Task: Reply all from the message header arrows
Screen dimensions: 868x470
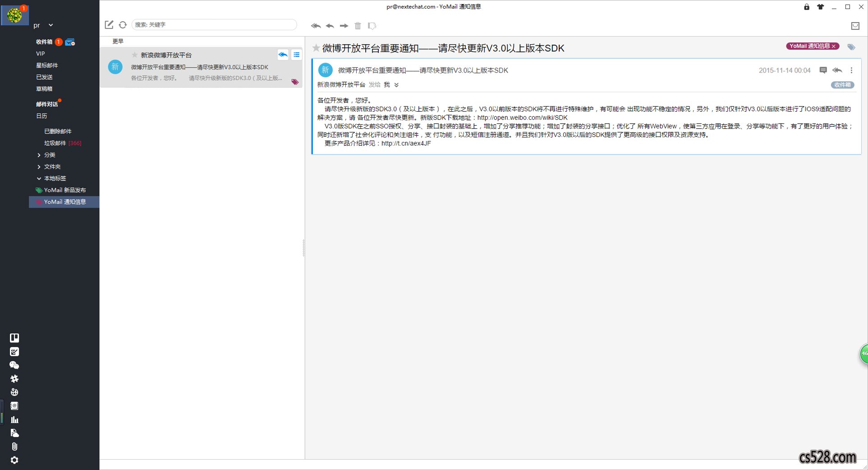Action: [x=837, y=70]
